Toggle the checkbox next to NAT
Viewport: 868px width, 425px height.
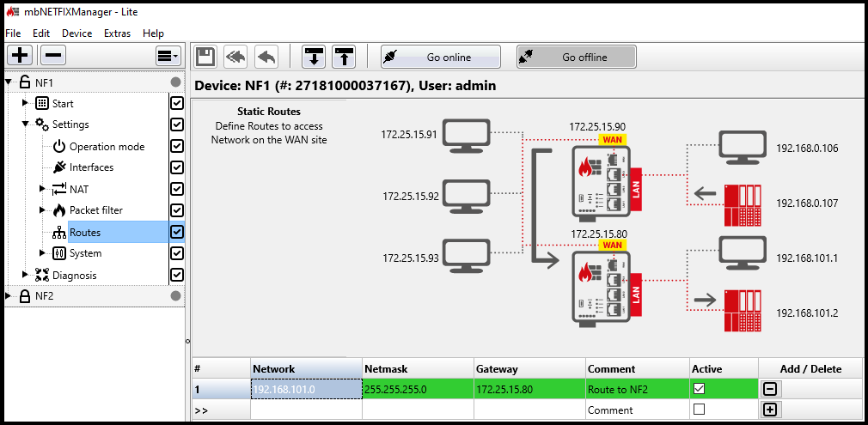(176, 189)
